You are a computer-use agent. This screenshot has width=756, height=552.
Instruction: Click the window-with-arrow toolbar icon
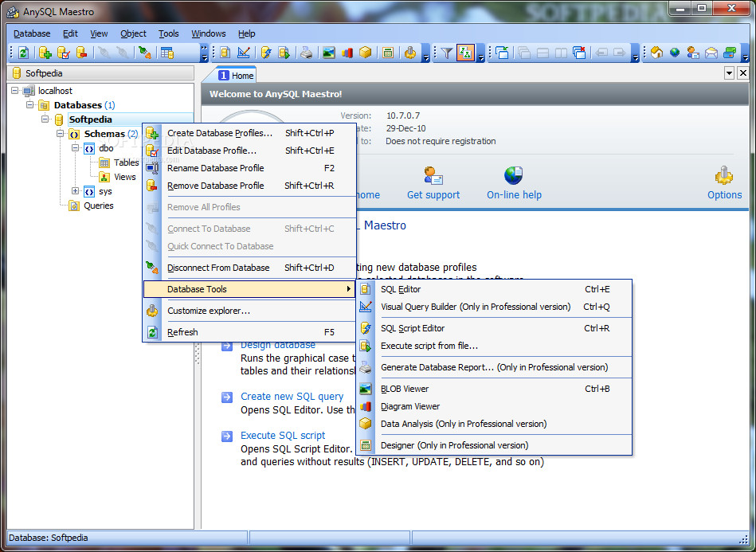[x=502, y=53]
